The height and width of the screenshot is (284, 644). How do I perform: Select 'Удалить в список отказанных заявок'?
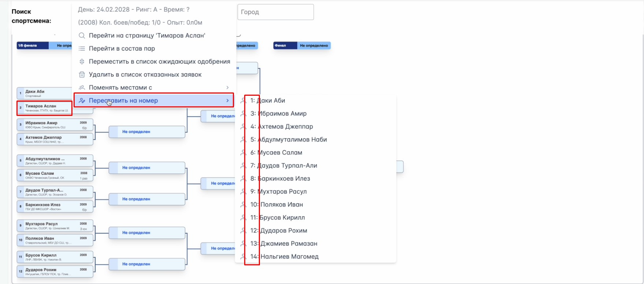pyautogui.click(x=145, y=75)
